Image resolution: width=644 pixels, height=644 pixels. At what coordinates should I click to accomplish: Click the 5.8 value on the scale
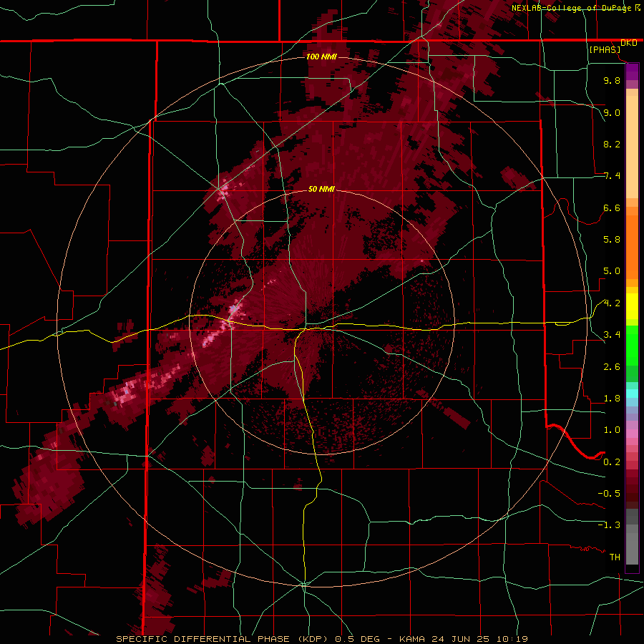coord(612,240)
